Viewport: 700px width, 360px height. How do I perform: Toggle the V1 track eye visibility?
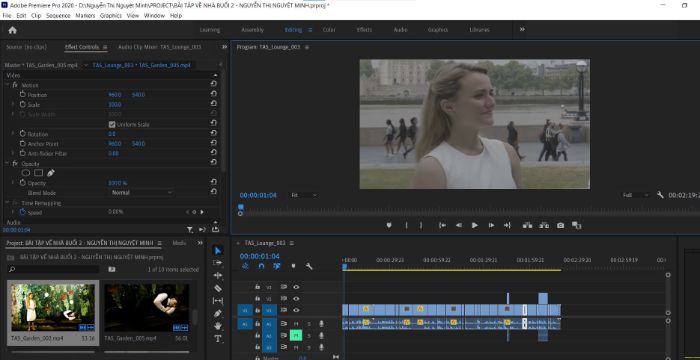(x=296, y=310)
